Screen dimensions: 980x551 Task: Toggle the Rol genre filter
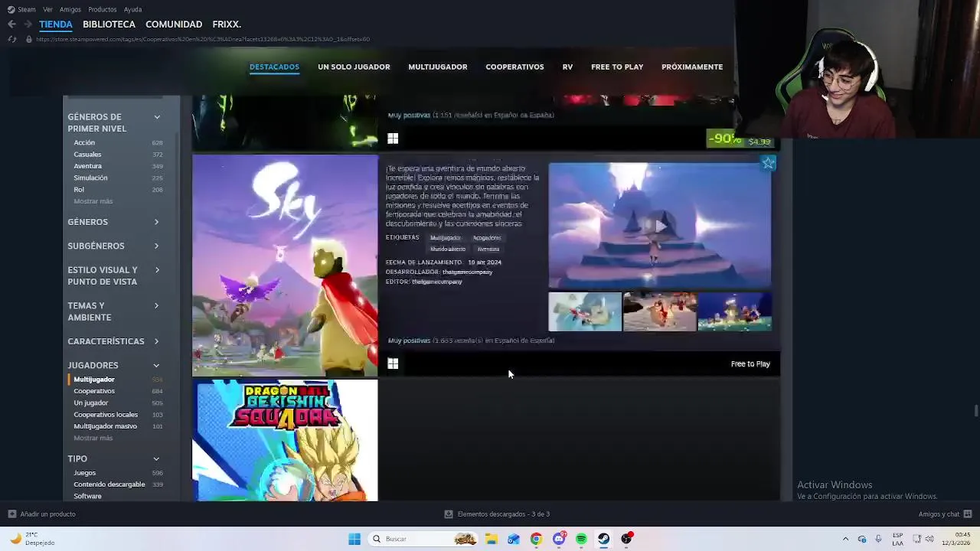coord(117,190)
